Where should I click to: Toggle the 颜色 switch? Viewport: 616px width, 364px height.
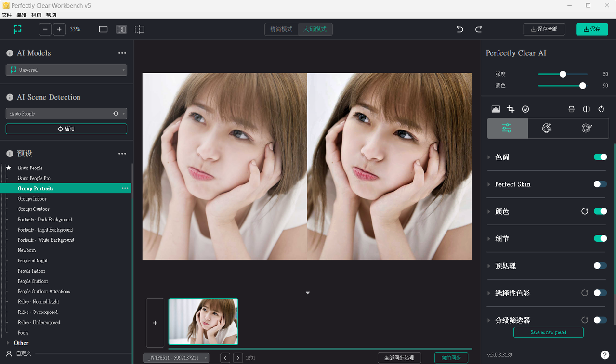click(600, 211)
